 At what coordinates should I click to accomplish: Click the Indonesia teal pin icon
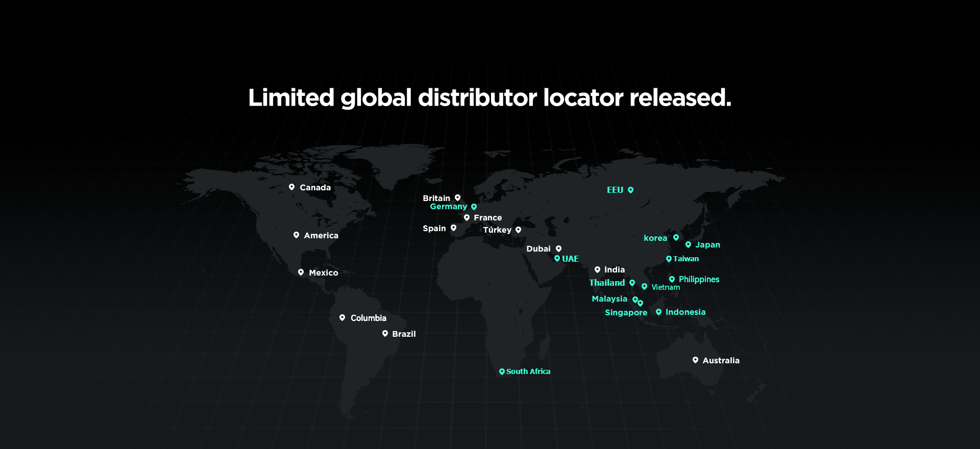pos(658,312)
